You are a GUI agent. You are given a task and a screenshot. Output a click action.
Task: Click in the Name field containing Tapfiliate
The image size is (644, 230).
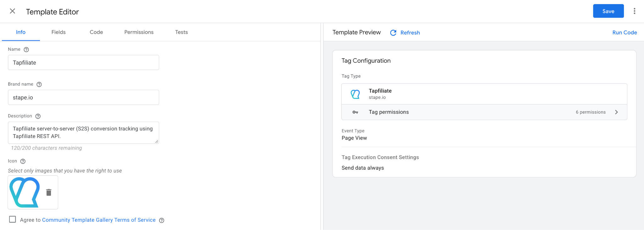tap(83, 63)
